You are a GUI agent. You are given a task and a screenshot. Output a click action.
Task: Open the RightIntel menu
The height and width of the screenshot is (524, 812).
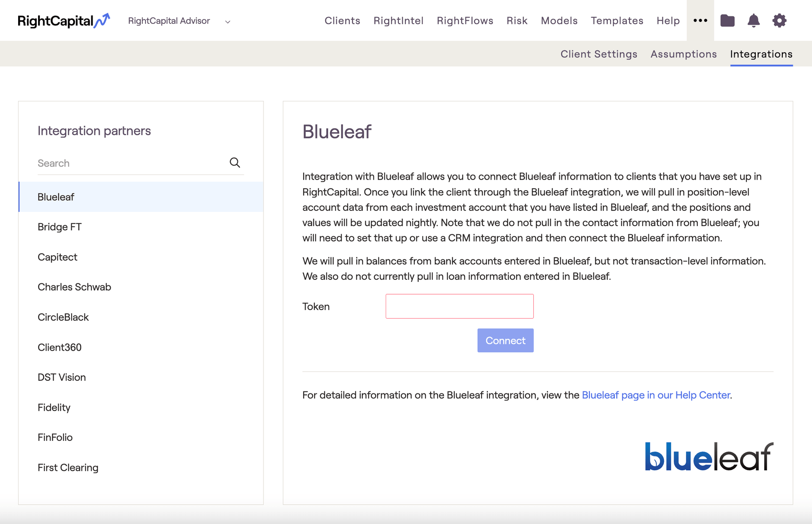pyautogui.click(x=398, y=21)
